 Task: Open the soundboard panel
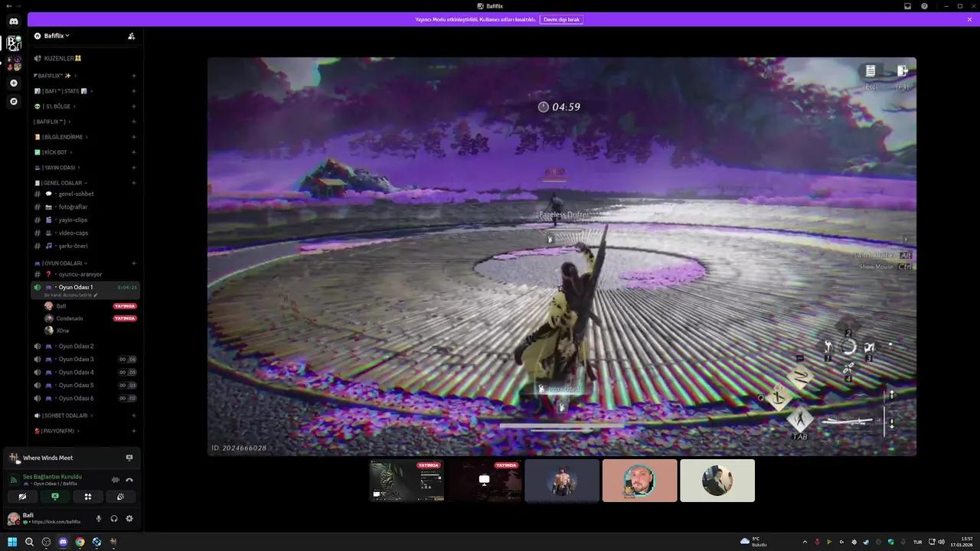tap(120, 497)
